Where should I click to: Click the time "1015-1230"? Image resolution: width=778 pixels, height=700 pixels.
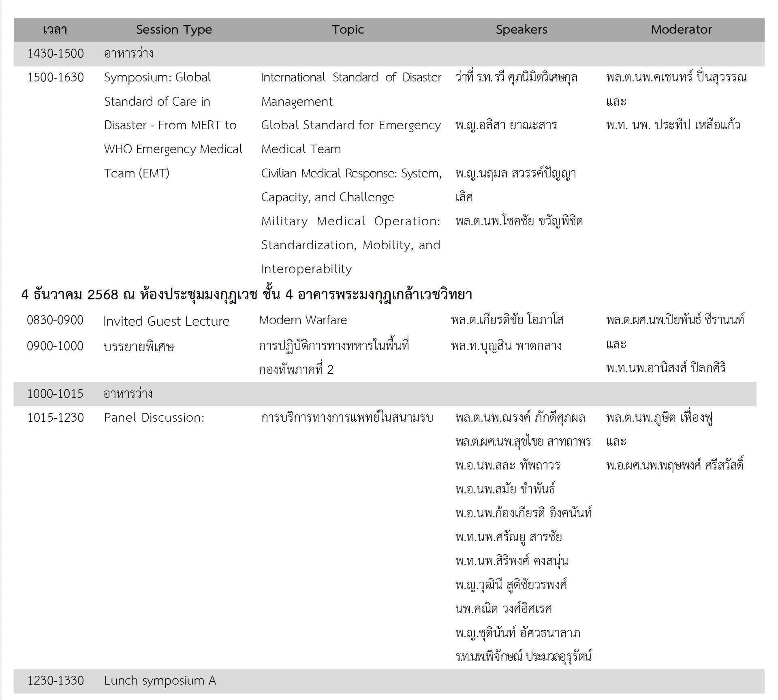(56, 418)
